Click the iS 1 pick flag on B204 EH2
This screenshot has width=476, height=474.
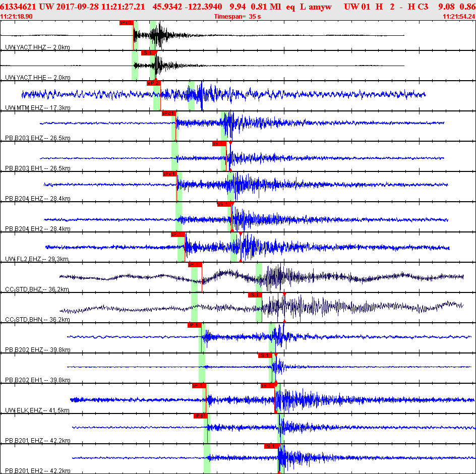[224, 204]
